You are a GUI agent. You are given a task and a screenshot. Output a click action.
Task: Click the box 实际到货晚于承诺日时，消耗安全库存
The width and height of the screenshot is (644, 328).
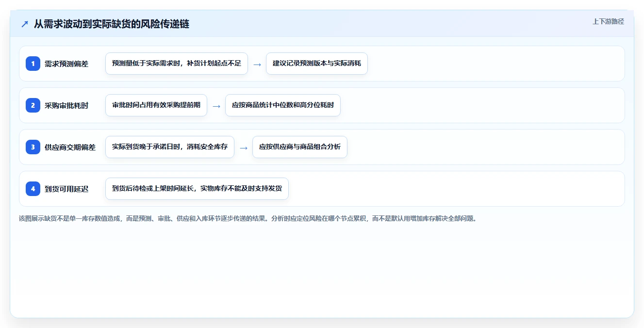pos(170,147)
